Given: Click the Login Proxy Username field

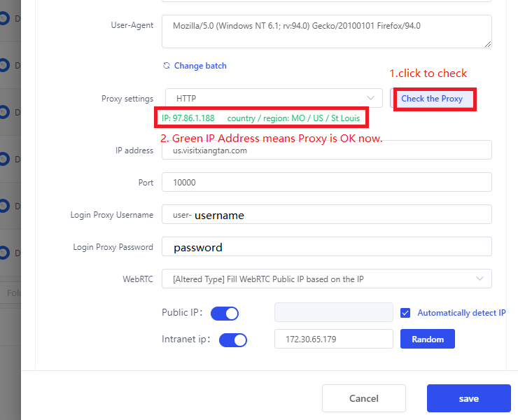Looking at the screenshot, I should [x=327, y=214].
